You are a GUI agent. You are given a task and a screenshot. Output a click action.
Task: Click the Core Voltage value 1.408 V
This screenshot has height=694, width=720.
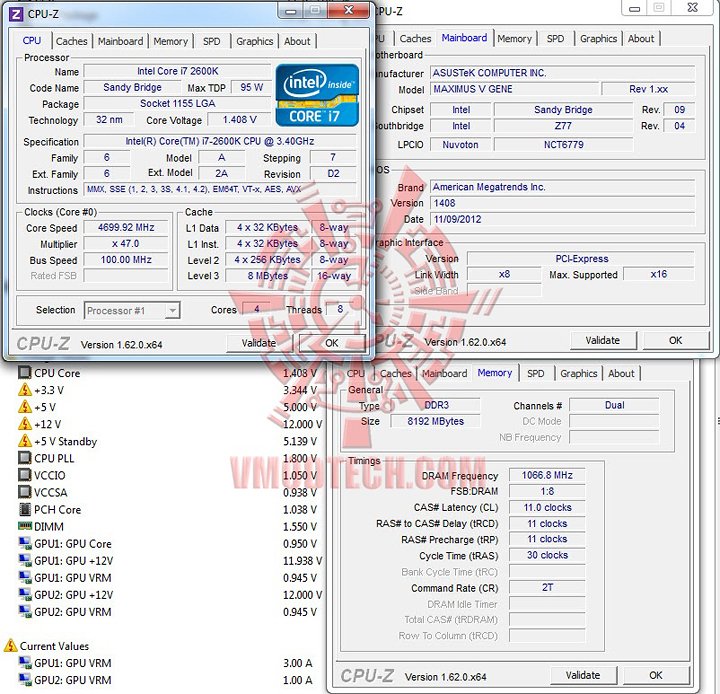(x=240, y=120)
